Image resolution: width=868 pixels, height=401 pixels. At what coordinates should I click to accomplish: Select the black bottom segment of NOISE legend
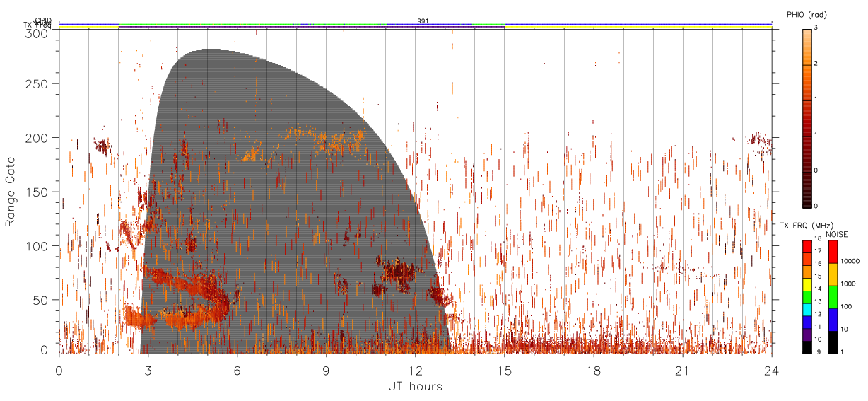(x=833, y=342)
